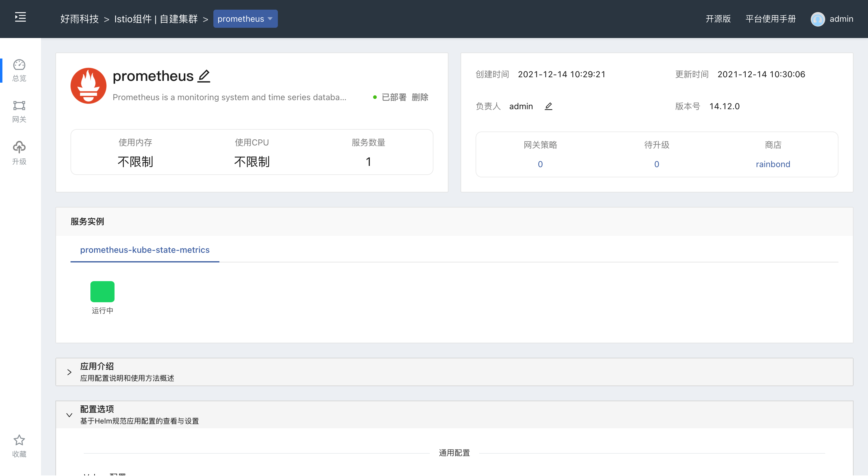The width and height of the screenshot is (868, 476).
Task: Click the 使用CPU 不限制 value
Action: [252, 162]
